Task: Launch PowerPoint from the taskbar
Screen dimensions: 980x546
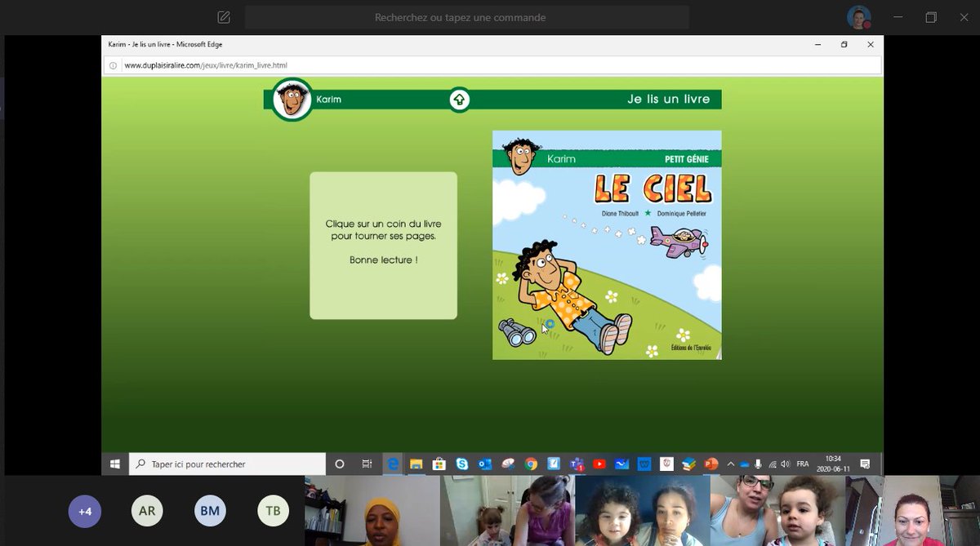Action: click(x=710, y=464)
